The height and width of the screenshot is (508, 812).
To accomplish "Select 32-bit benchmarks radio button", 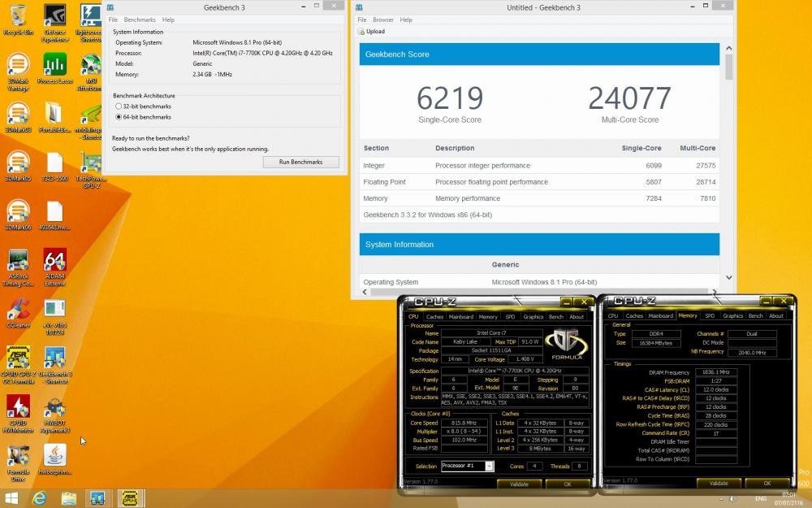I will click(x=119, y=106).
